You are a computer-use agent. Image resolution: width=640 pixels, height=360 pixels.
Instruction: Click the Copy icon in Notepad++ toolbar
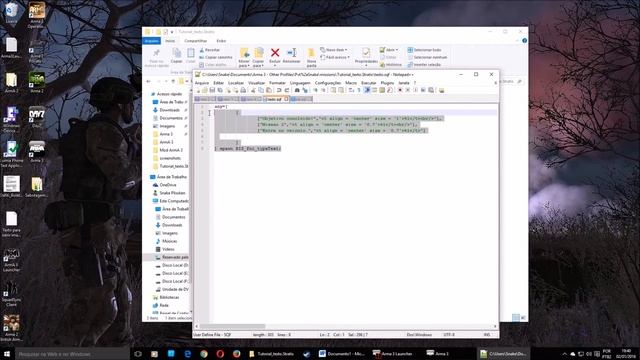tap(261, 90)
